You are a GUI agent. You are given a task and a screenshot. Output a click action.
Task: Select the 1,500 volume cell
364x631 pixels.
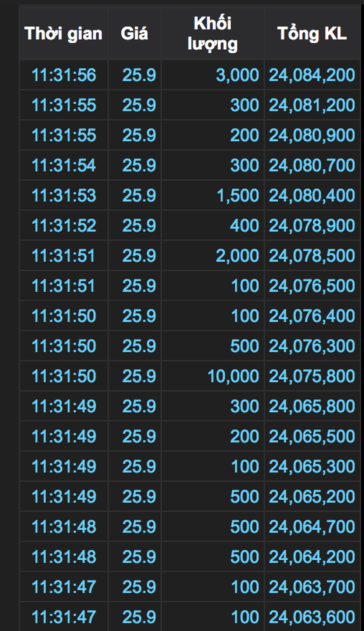point(238,195)
